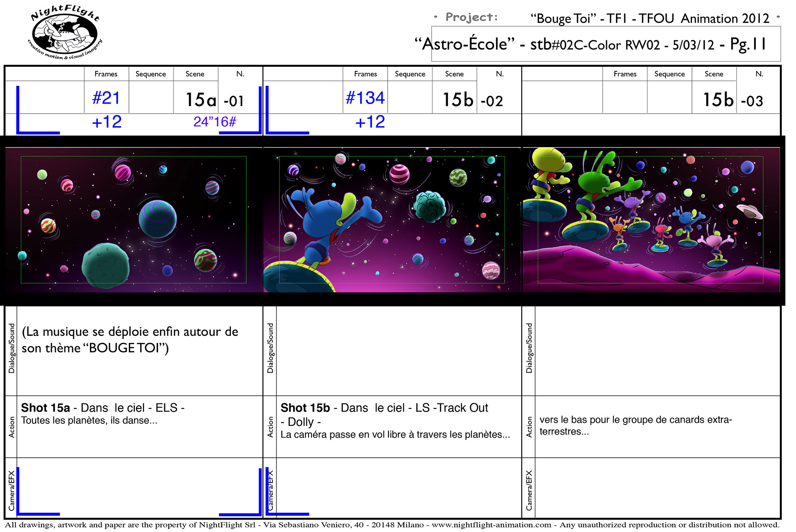This screenshot has width=796, height=532.
Task: Click the "Shot 15b" action heading
Action: 305,408
